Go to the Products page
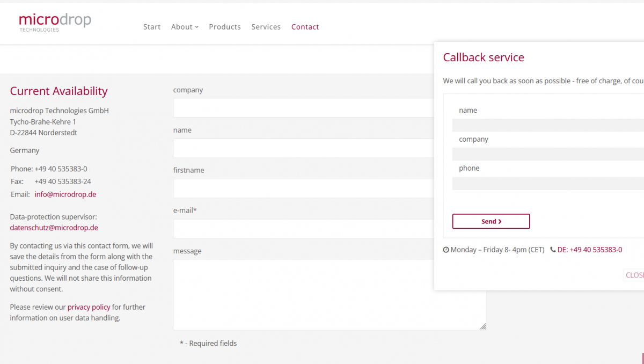644x364 pixels. pyautogui.click(x=225, y=27)
